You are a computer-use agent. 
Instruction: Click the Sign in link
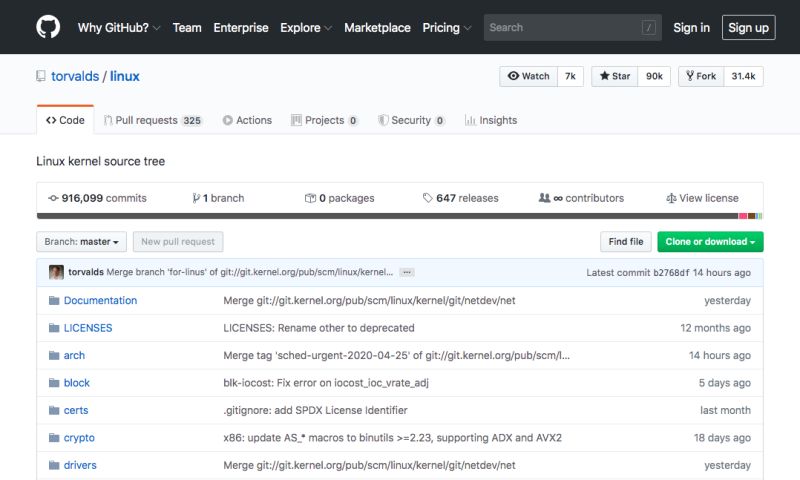point(691,28)
